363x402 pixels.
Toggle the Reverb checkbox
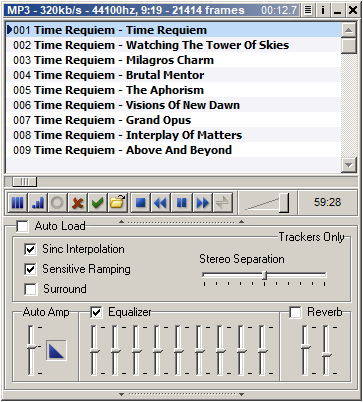[295, 312]
